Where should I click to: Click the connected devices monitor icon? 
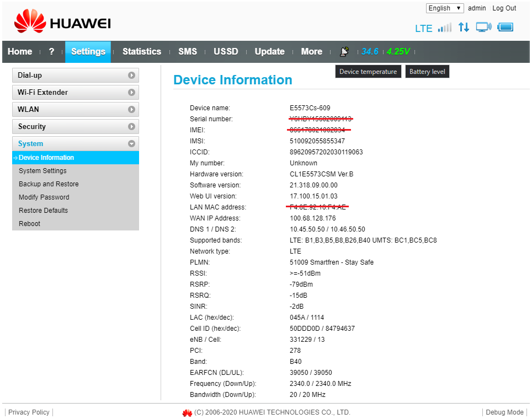click(483, 27)
